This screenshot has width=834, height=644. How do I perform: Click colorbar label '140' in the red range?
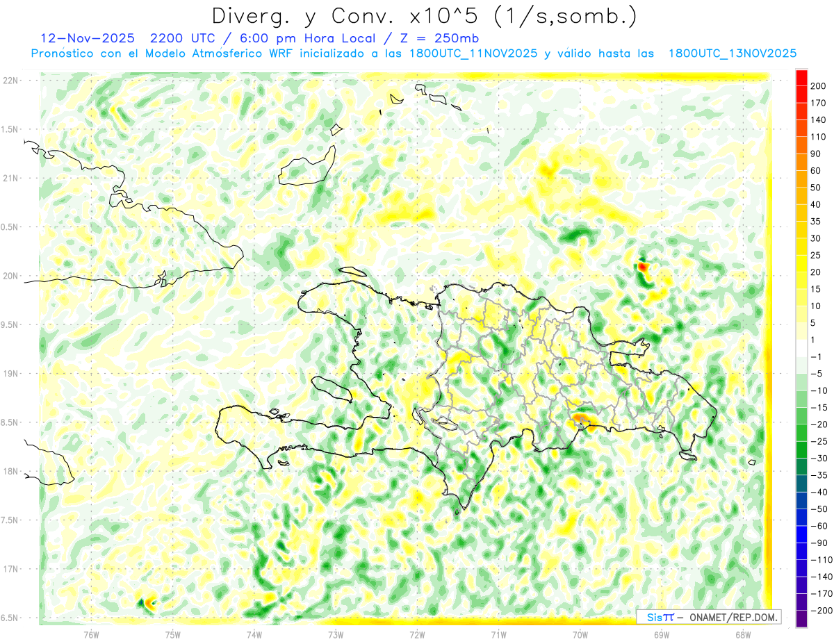[x=819, y=120]
